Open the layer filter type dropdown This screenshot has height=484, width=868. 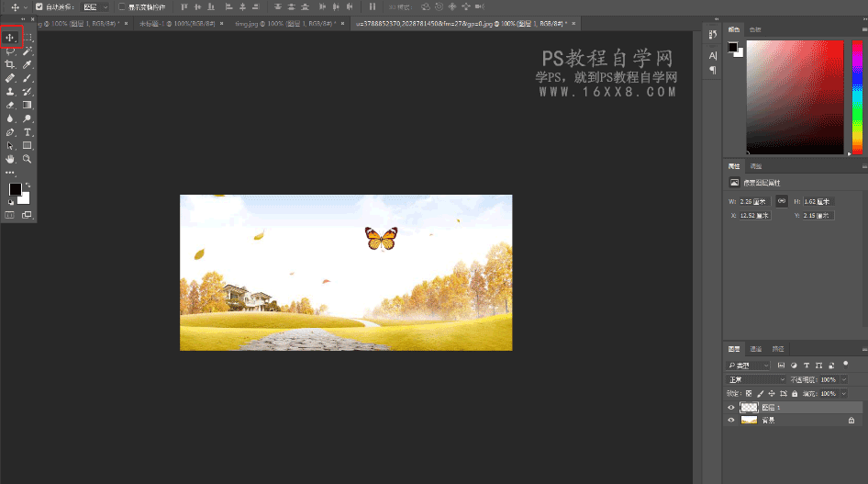(x=748, y=366)
